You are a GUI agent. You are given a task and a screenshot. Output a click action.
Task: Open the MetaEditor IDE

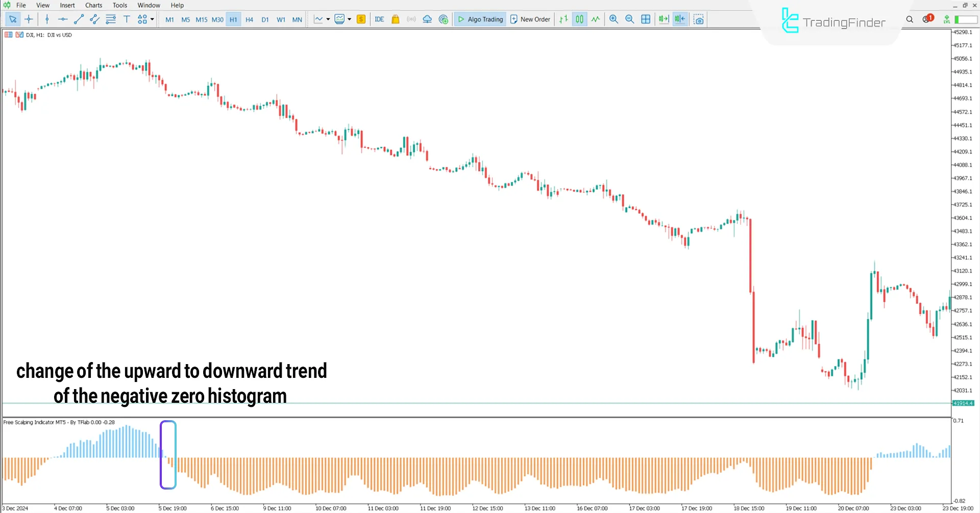tap(379, 19)
